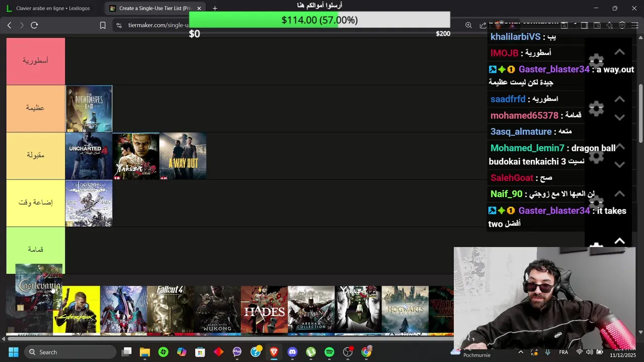This screenshot has width=644, height=362.
Task: Move قمامة tier row up with chevron
Action: point(620,241)
